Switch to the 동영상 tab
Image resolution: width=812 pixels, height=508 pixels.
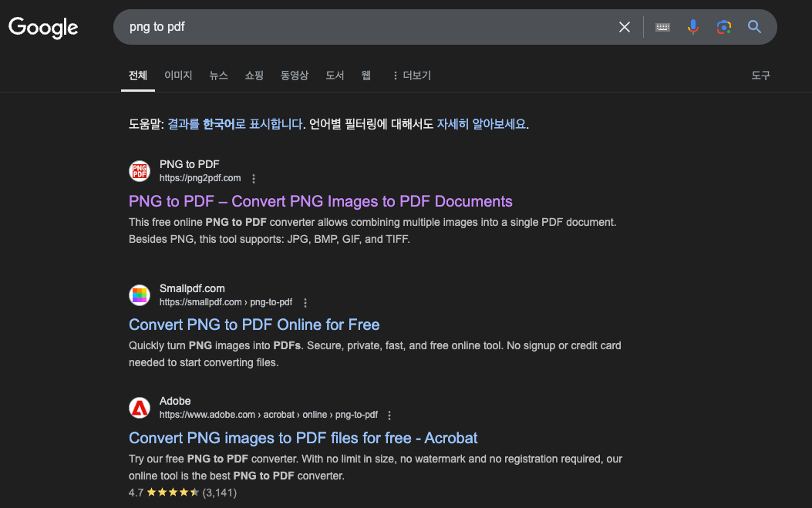click(x=294, y=76)
